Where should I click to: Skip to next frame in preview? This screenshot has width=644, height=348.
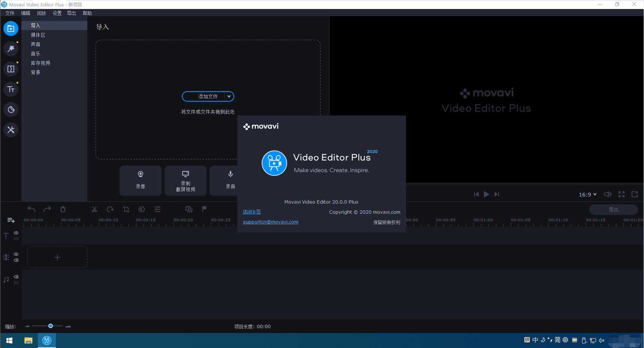[x=497, y=194]
